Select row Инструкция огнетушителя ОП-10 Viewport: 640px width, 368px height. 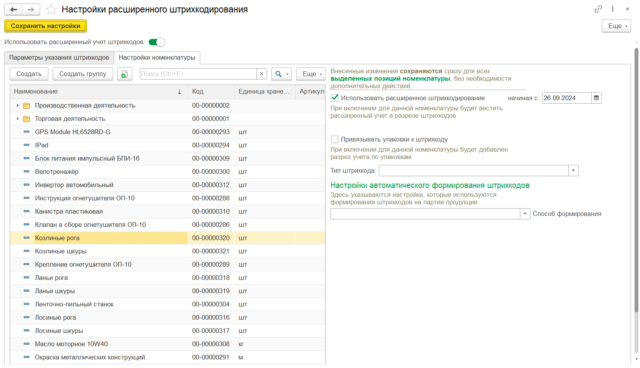coord(167,198)
